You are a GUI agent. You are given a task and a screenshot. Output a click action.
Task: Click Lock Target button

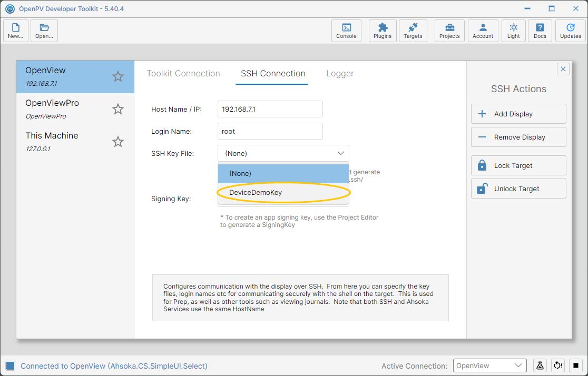click(518, 166)
